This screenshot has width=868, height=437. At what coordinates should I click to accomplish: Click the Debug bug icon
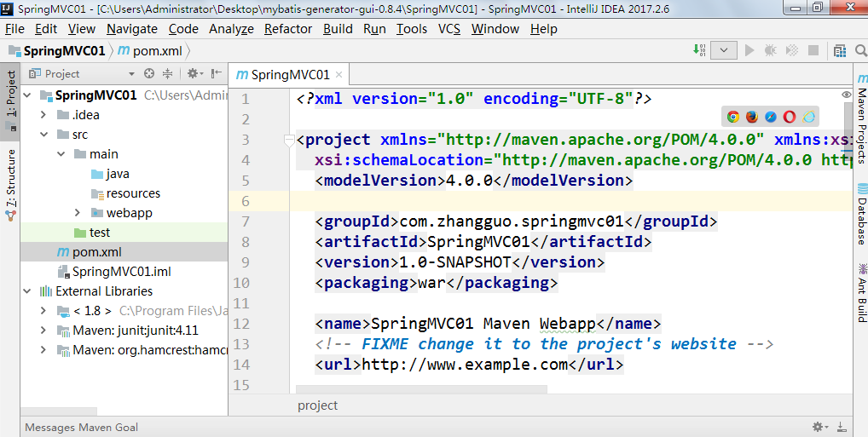pos(770,50)
